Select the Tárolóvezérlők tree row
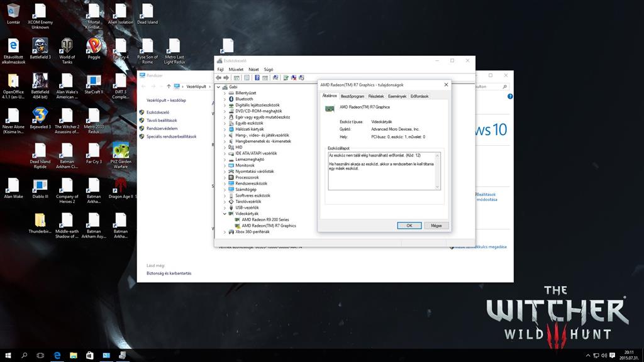Screen dimensions: 644x362 click(248, 202)
